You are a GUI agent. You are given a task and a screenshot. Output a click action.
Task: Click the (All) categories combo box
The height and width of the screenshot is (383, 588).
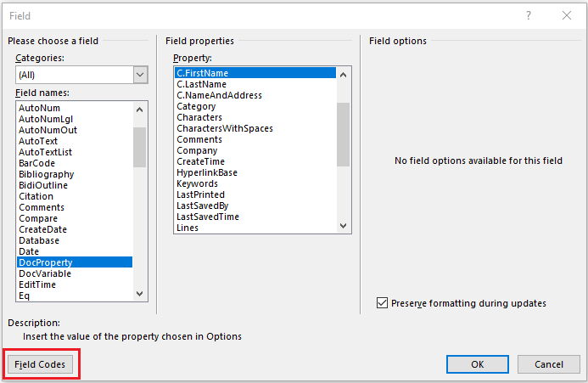[81, 75]
